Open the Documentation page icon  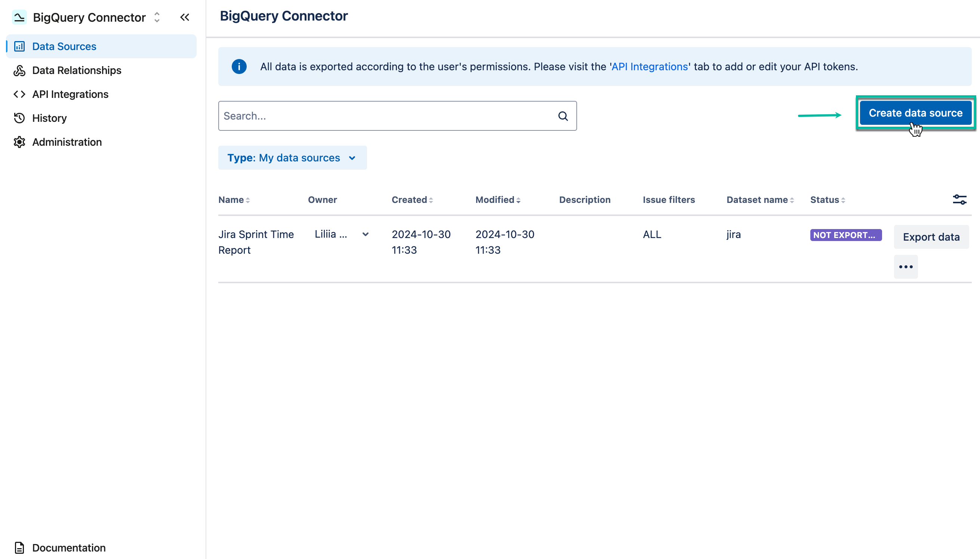tap(19, 548)
